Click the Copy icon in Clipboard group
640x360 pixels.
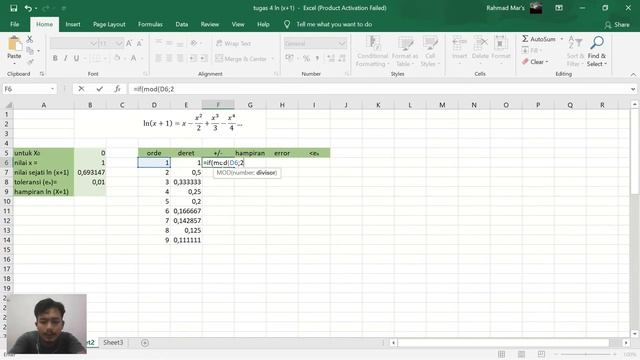coord(30,51)
